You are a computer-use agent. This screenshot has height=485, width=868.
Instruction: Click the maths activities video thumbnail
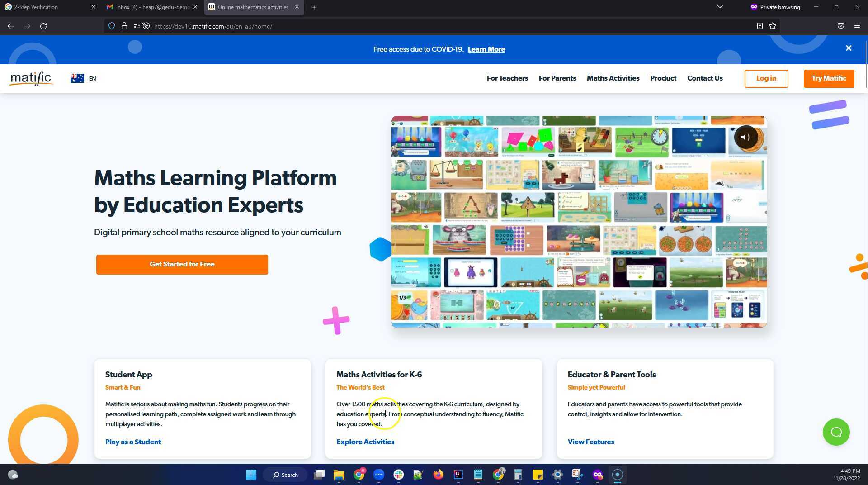(x=579, y=222)
